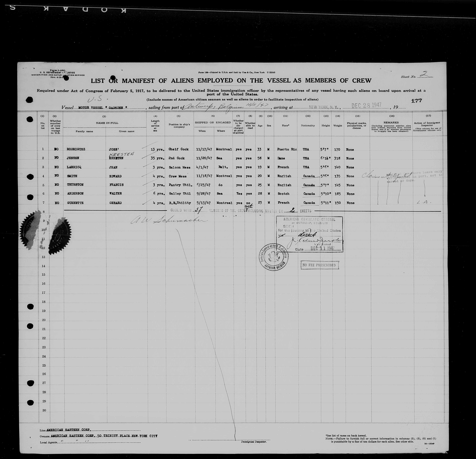Click the REMARKS column header
Viewport: 476px width, 459px height.
pyautogui.click(x=391, y=122)
